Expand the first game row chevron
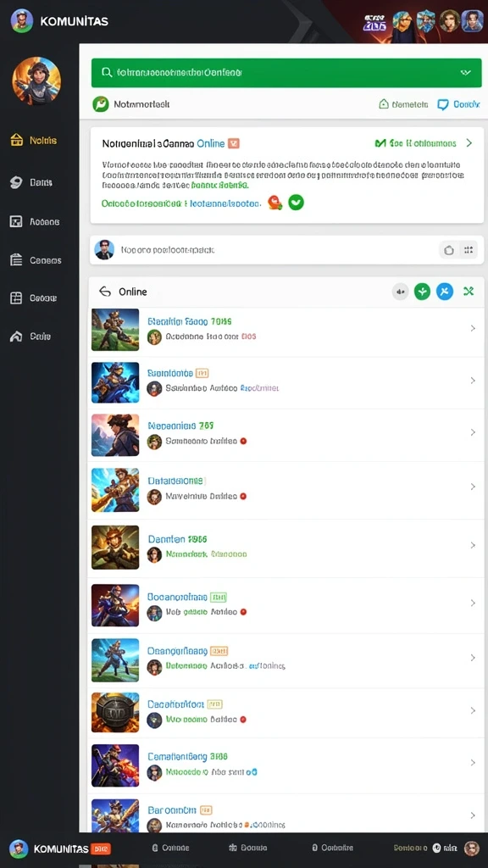Image resolution: width=488 pixels, height=868 pixels. (473, 328)
